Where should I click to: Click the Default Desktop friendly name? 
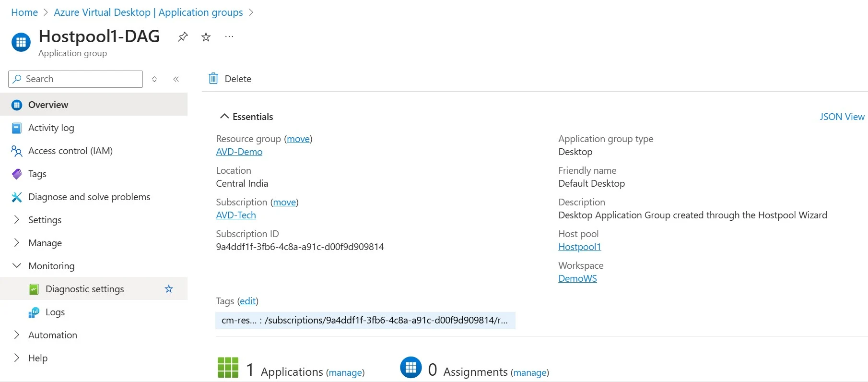591,183
